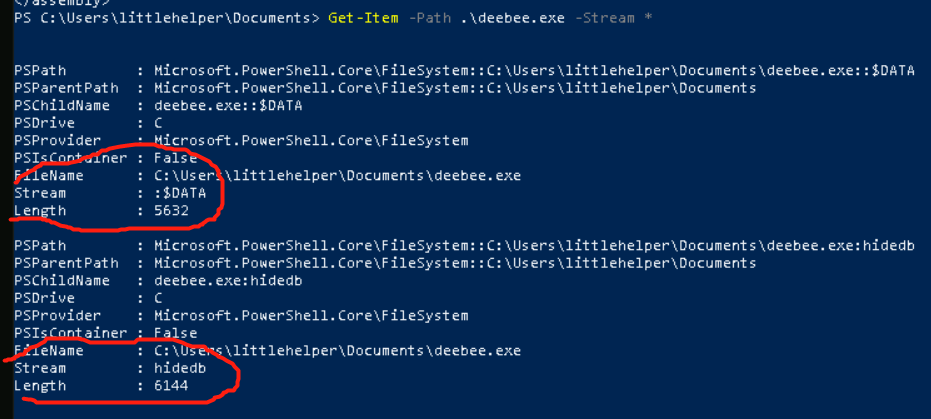Click the second FileName path value

coord(336,351)
